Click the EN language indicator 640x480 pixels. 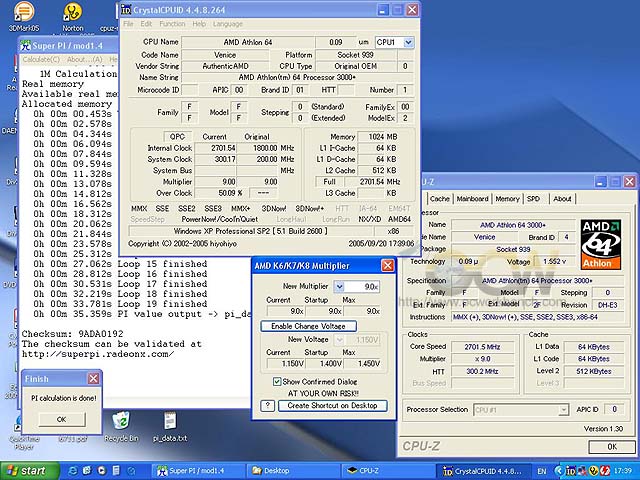541,471
